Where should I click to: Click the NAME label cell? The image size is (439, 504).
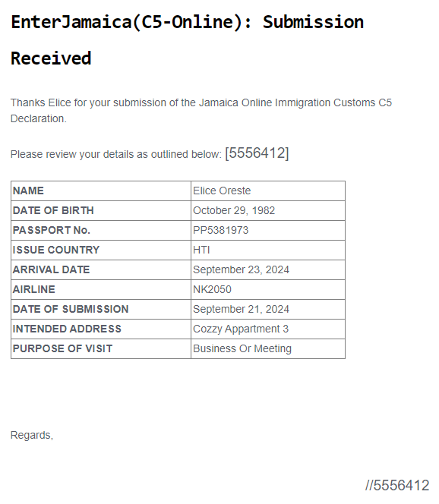click(x=101, y=191)
